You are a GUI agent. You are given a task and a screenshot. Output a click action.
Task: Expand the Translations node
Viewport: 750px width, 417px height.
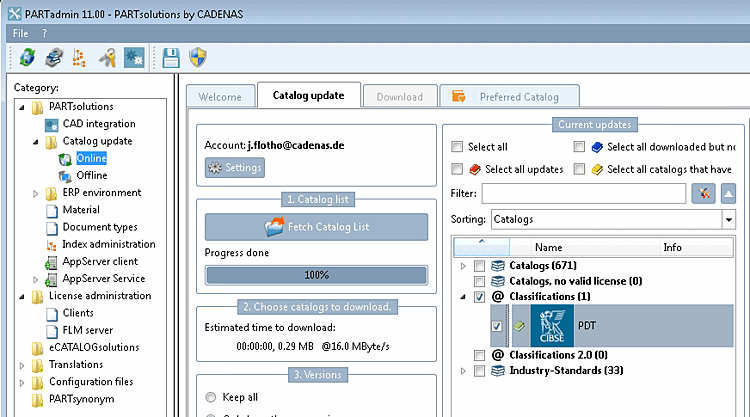(22, 366)
